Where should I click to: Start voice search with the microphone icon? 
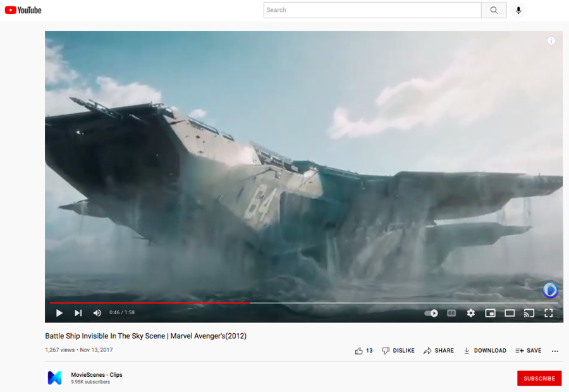coord(518,10)
